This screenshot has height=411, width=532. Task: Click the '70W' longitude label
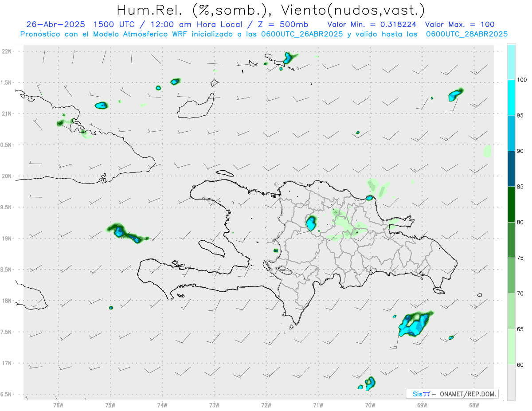[370, 405]
